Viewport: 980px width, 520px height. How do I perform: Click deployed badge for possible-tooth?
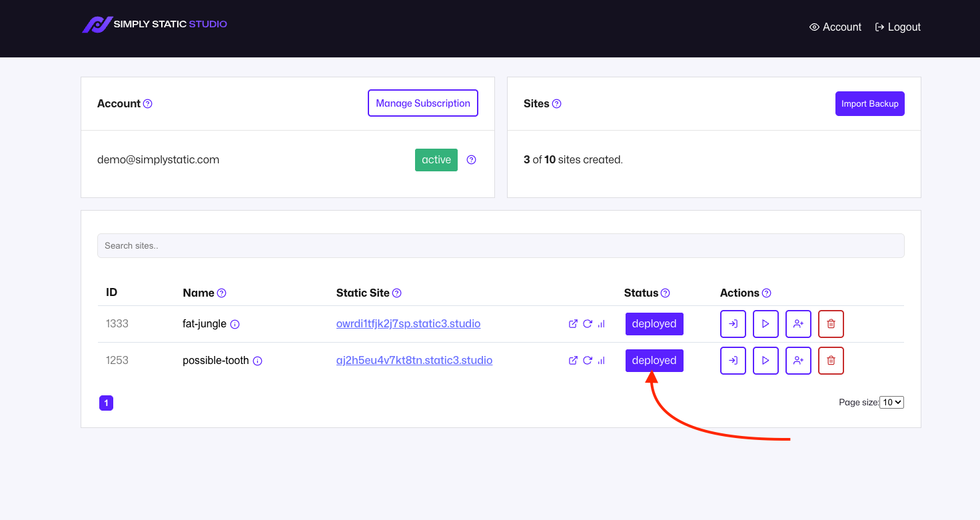click(x=654, y=361)
